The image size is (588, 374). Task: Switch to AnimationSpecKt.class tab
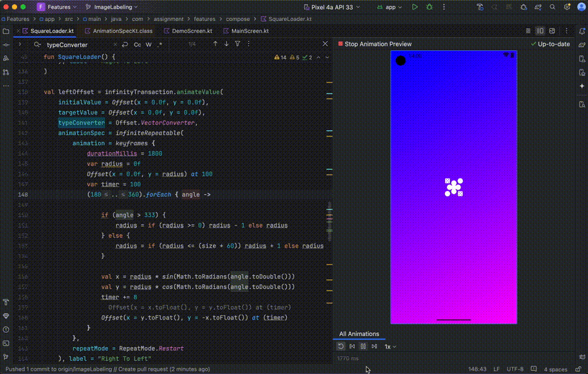point(118,31)
